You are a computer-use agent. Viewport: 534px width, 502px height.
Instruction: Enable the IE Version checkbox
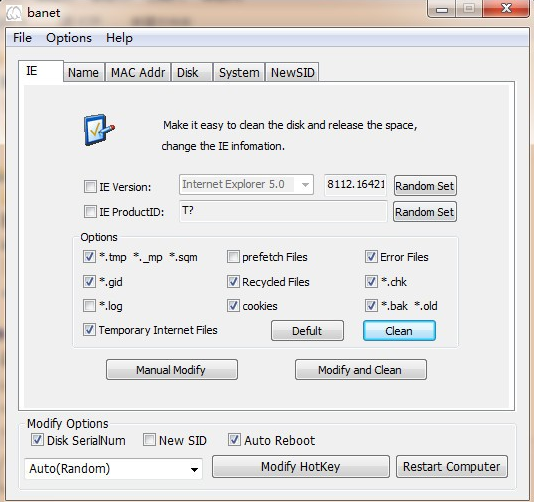[x=90, y=187]
